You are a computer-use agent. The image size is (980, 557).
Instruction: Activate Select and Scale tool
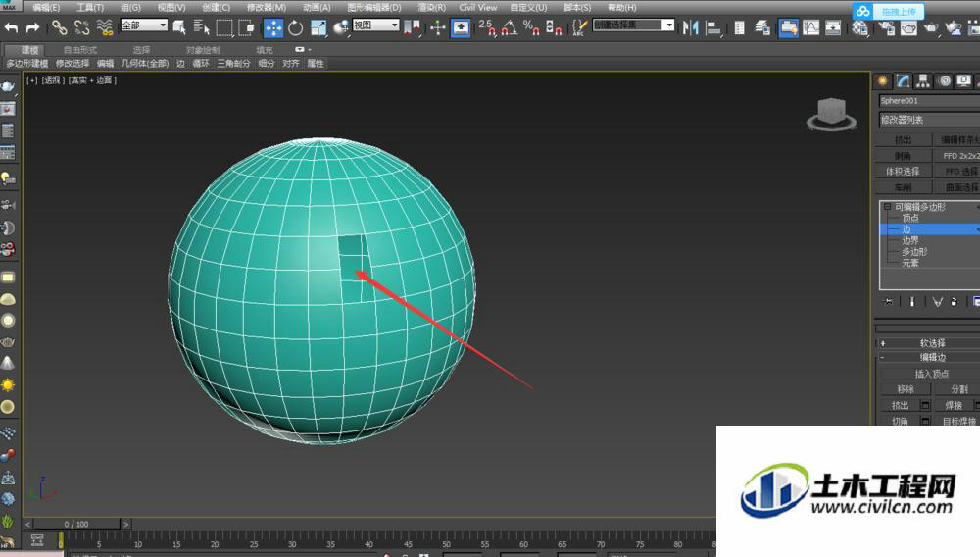(x=318, y=27)
